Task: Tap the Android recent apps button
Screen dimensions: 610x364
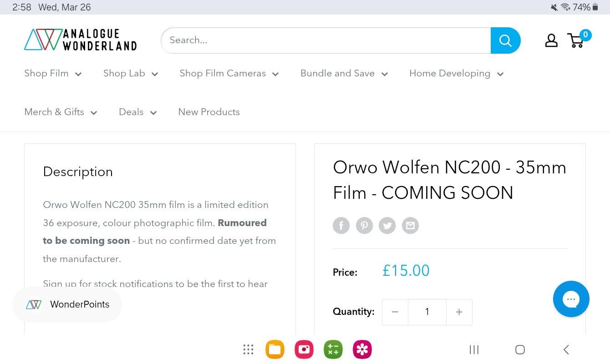Action: pos(474,349)
